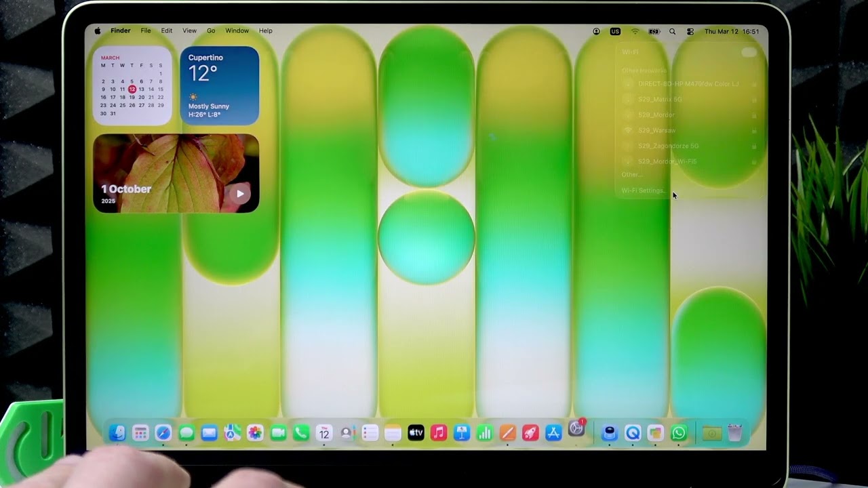The width and height of the screenshot is (868, 488).
Task: Open Apple TV app in Dock
Action: point(416,432)
